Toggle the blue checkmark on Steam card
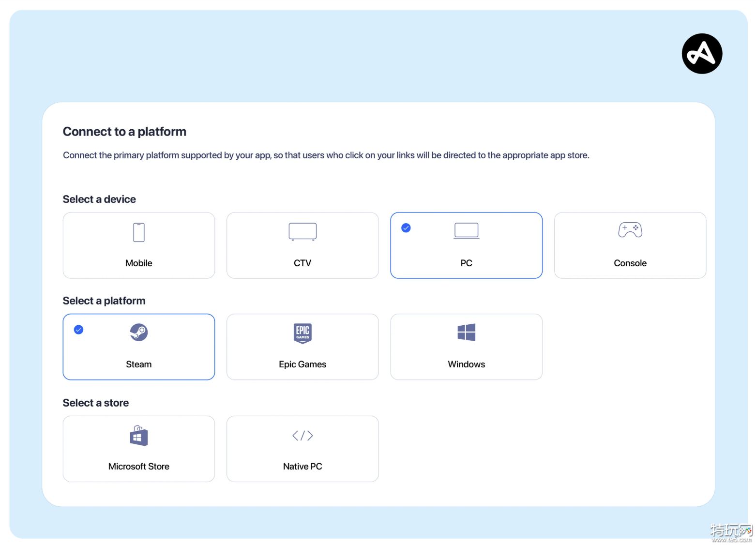Screen dimensions: 756x545 [78, 330]
